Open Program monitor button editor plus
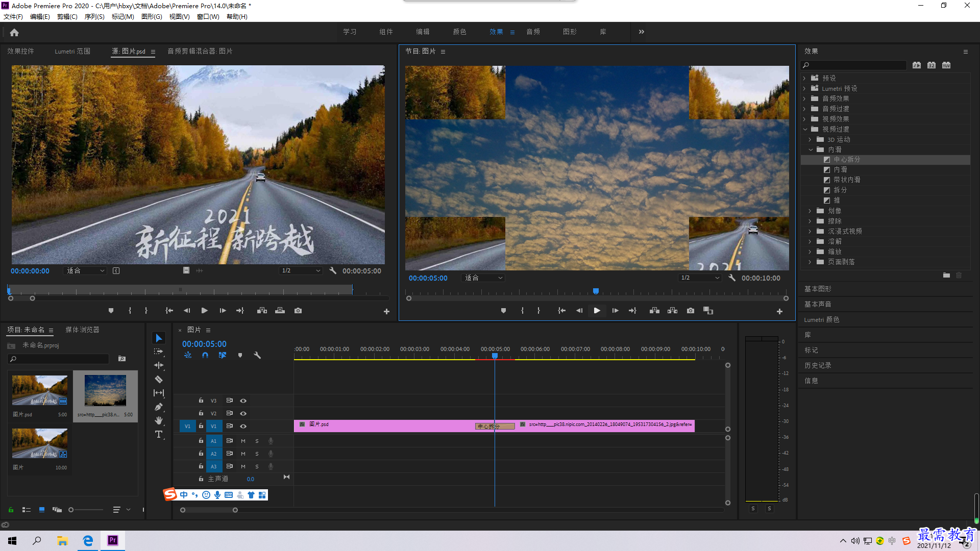980x551 pixels. click(779, 311)
